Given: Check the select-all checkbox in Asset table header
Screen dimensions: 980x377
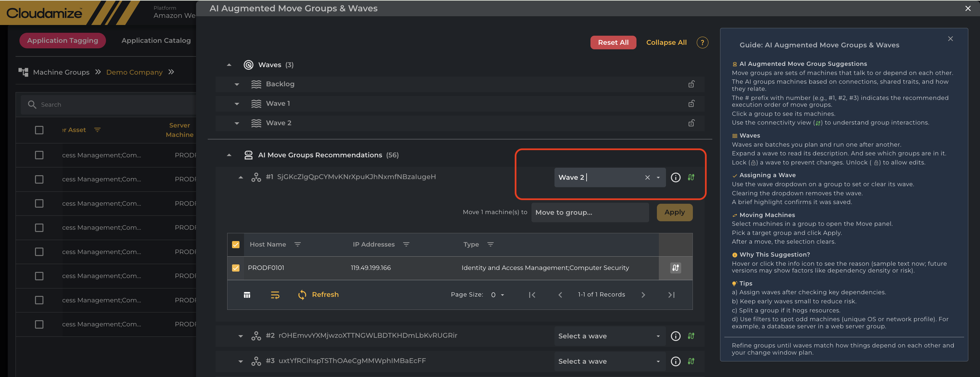Looking at the screenshot, I should pyautogui.click(x=39, y=130).
